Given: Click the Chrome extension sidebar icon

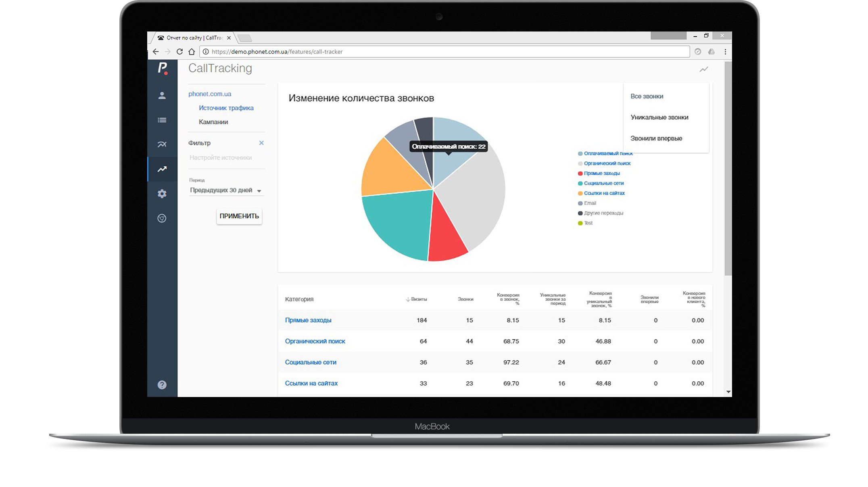Looking at the screenshot, I should pos(162,218).
